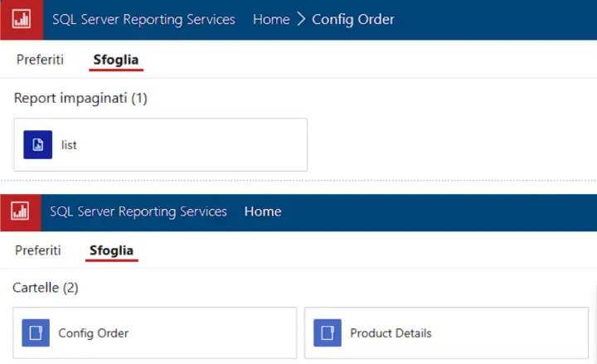The height and width of the screenshot is (364, 597).
Task: Click the Report impaginati (1) section heading
Action: (x=80, y=98)
